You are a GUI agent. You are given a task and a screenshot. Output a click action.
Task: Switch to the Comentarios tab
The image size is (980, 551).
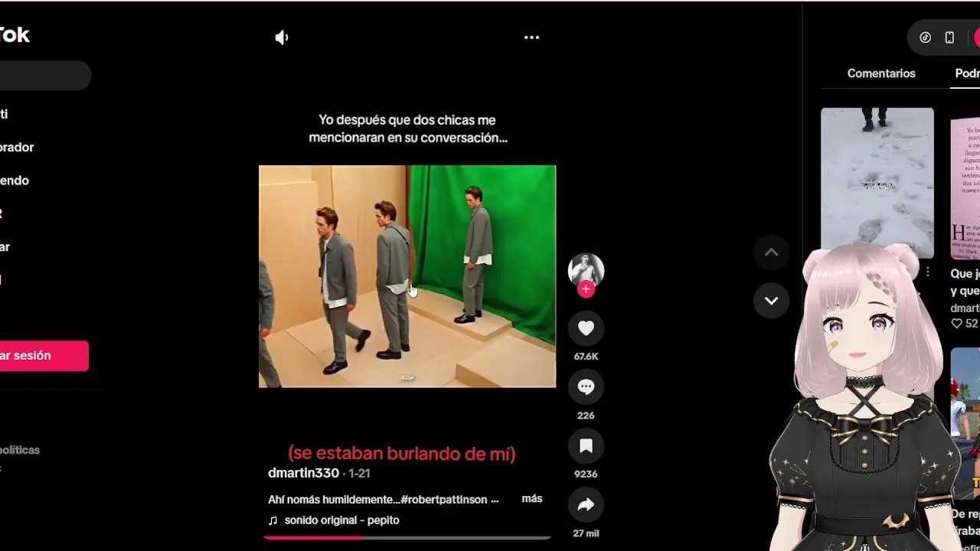coord(881,73)
